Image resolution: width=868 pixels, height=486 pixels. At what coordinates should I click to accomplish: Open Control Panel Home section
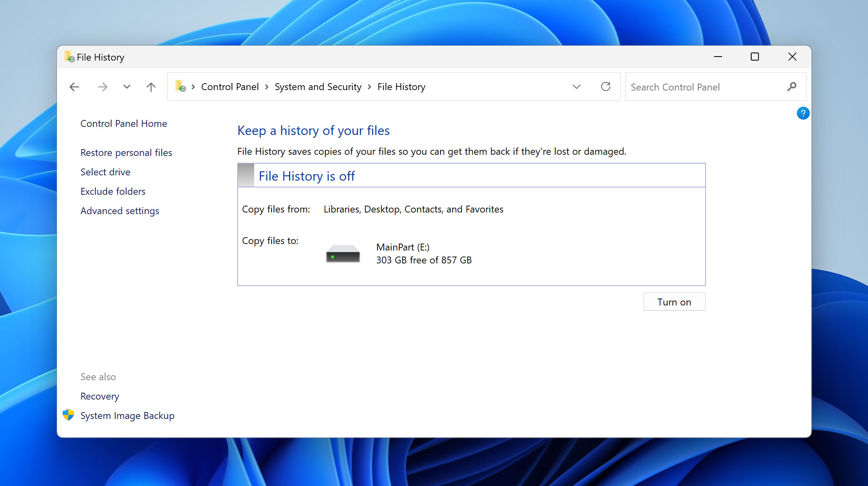pos(123,124)
